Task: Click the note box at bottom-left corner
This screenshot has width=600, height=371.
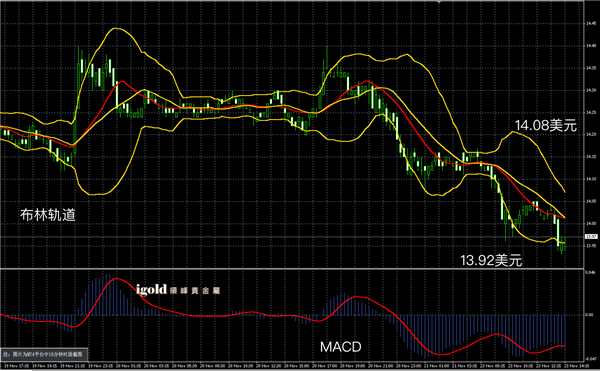Action: point(44,354)
